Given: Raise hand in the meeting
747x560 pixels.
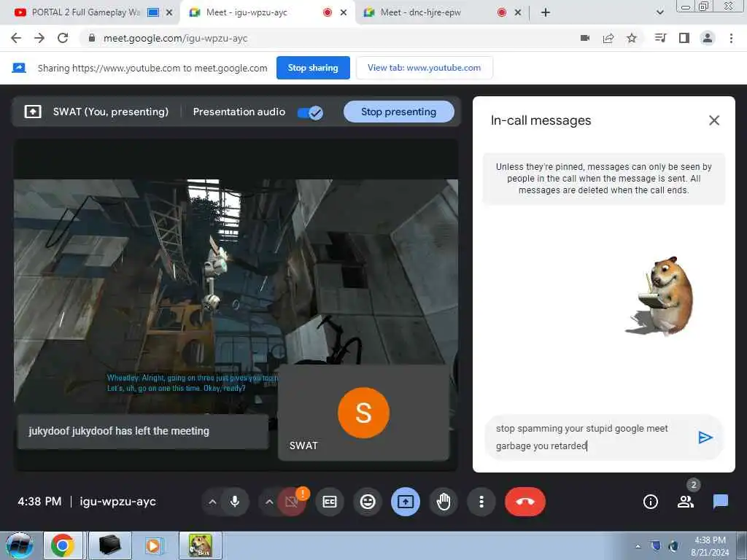Looking at the screenshot, I should pos(444,502).
